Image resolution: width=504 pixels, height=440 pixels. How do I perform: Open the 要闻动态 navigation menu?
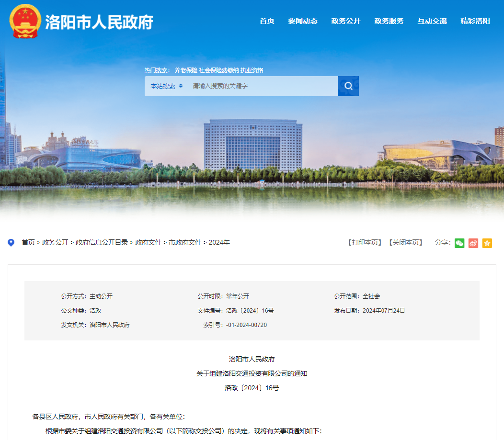tap(303, 21)
